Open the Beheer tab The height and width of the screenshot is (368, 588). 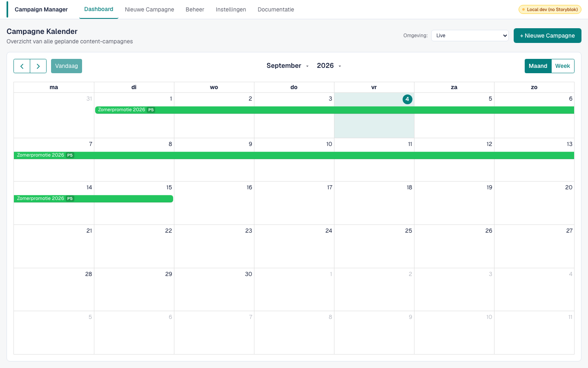(195, 9)
